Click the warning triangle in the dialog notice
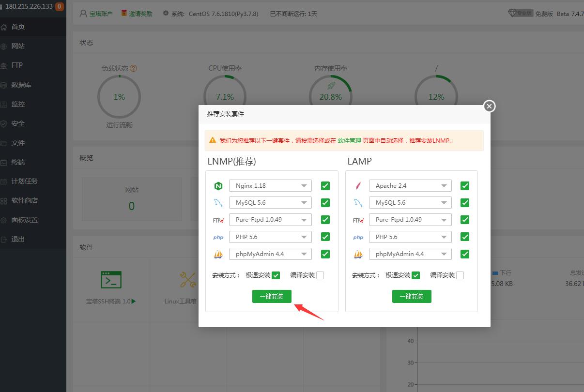 pyautogui.click(x=213, y=140)
